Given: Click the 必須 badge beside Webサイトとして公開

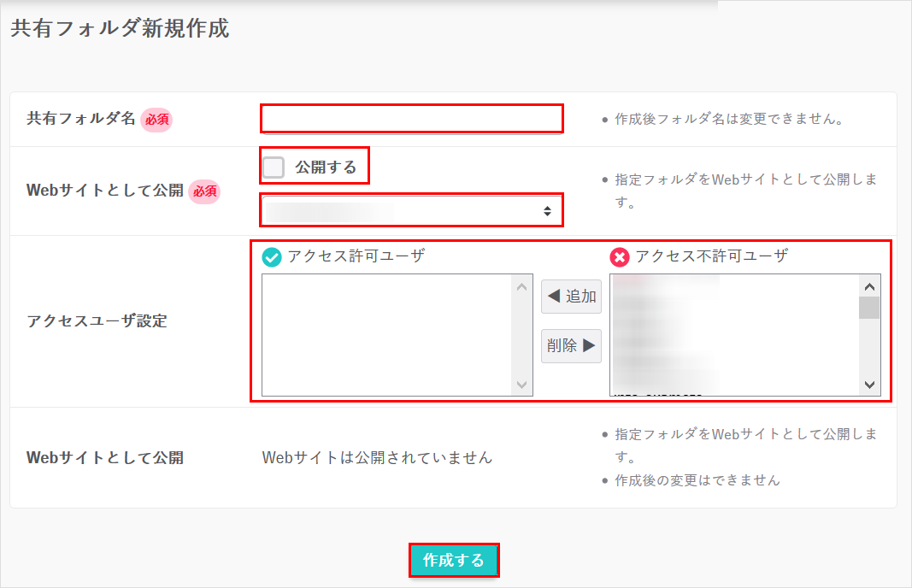Looking at the screenshot, I should pos(204,191).
